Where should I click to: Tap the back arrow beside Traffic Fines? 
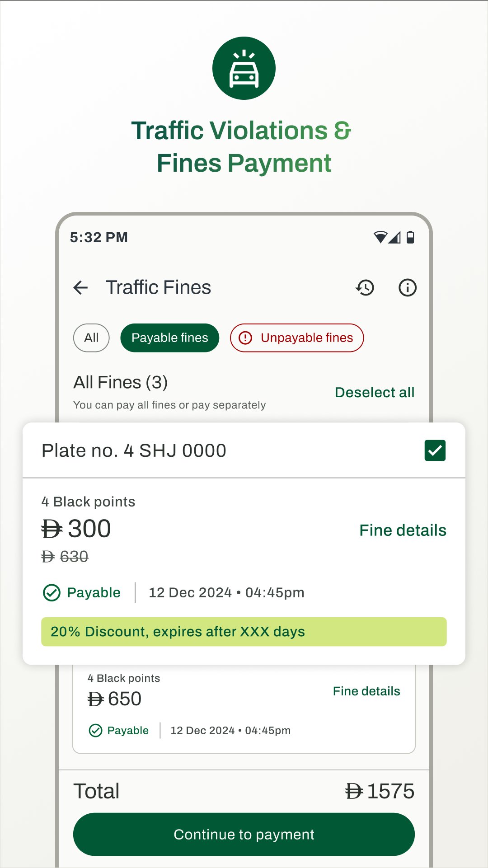(80, 287)
